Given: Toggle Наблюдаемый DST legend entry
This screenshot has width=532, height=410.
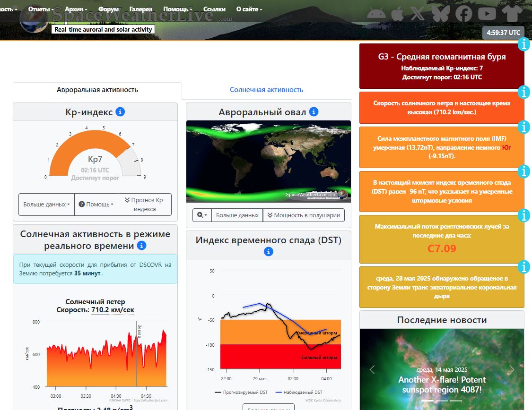Looking at the screenshot, I should click(x=299, y=393).
